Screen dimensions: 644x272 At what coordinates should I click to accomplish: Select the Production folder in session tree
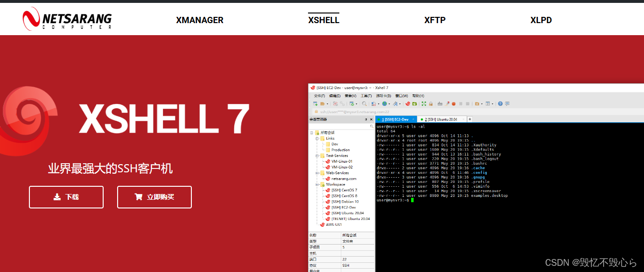click(340, 150)
